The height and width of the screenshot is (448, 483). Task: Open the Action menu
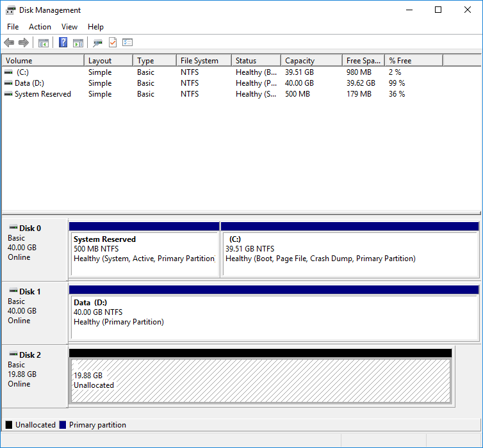[40, 27]
